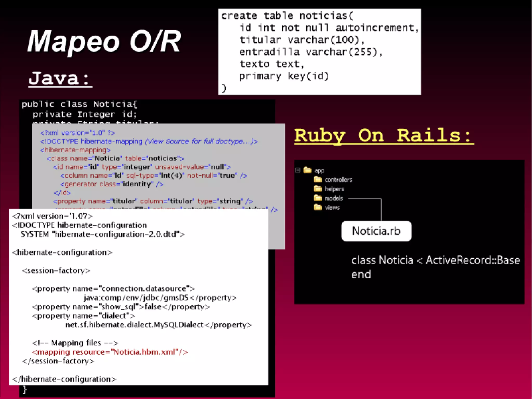Click the views folder icon
The height and width of the screenshot is (399, 532).
click(x=318, y=207)
